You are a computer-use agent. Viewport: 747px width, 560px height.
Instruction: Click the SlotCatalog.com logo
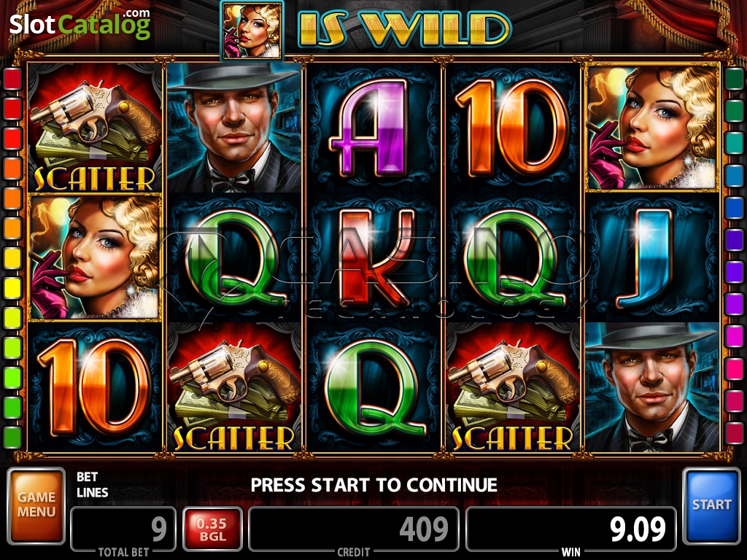[80, 24]
